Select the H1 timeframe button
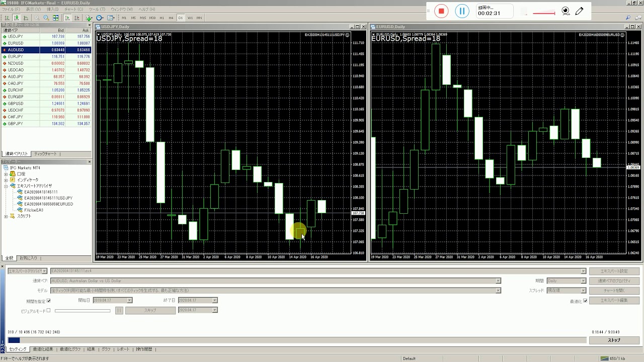The height and width of the screenshot is (362, 644). coord(162,18)
